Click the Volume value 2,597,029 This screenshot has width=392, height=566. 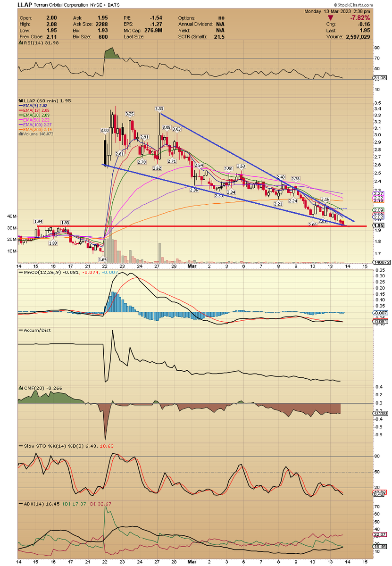pyautogui.click(x=358, y=37)
